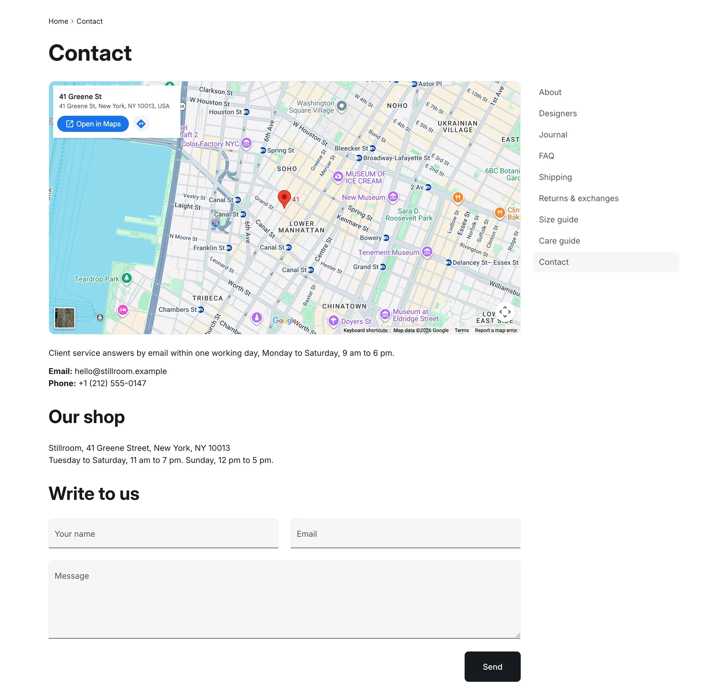Click the New Museum marker icon
The height and width of the screenshot is (700, 728).
point(393,197)
